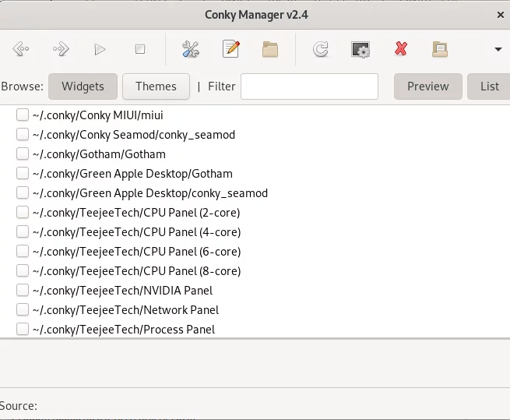This screenshot has width=510, height=420.
Task: Start the selected widget with play icon
Action: (100, 50)
